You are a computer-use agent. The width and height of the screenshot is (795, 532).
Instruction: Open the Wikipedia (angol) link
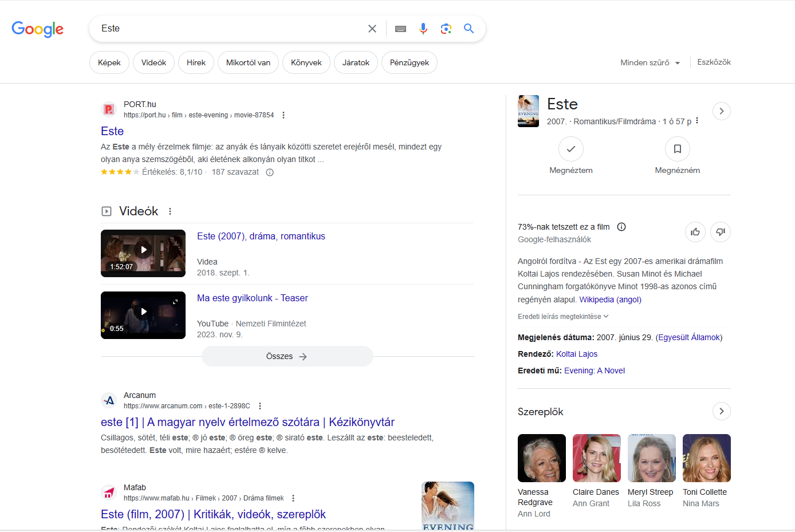pyautogui.click(x=611, y=300)
